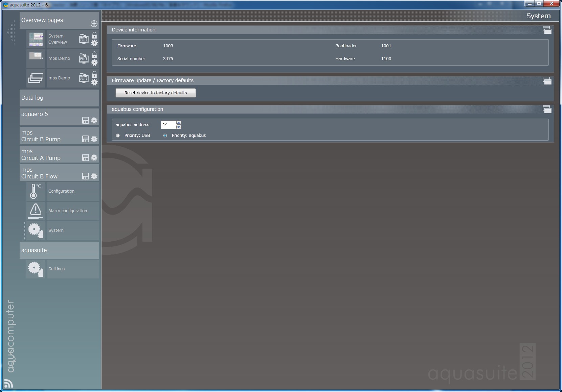Open gear settings for Circuit B Pump
This screenshot has width=562, height=392.
click(x=94, y=139)
